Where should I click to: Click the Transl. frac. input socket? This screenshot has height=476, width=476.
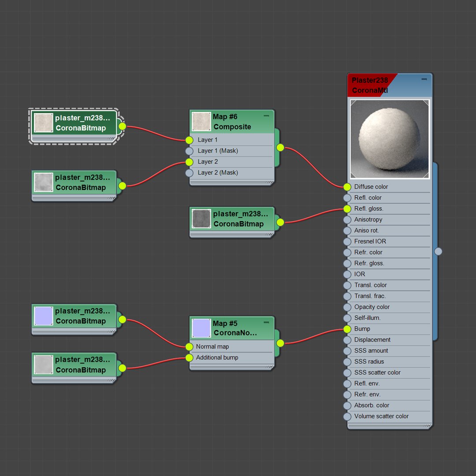[x=347, y=296]
